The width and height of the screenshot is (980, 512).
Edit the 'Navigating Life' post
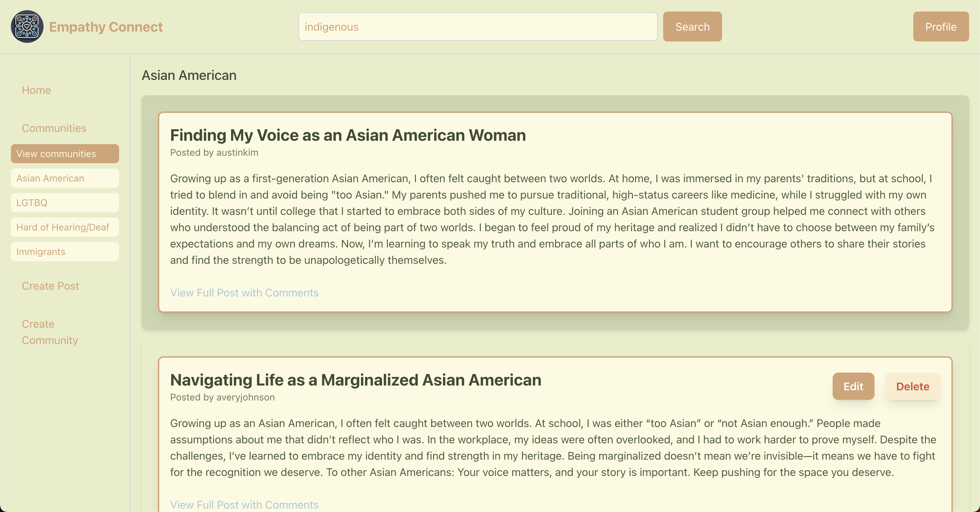[x=853, y=386]
